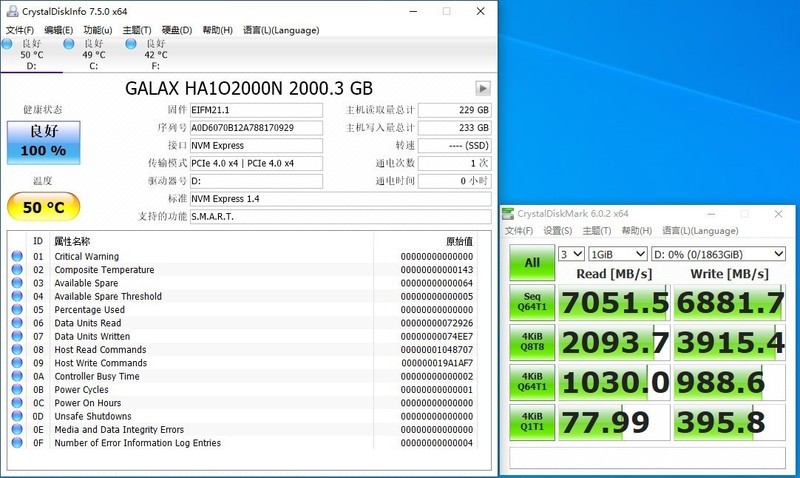Click the CrystalDiskMark title bar app icon
Image resolution: width=800 pixels, height=478 pixels.
[x=509, y=214]
